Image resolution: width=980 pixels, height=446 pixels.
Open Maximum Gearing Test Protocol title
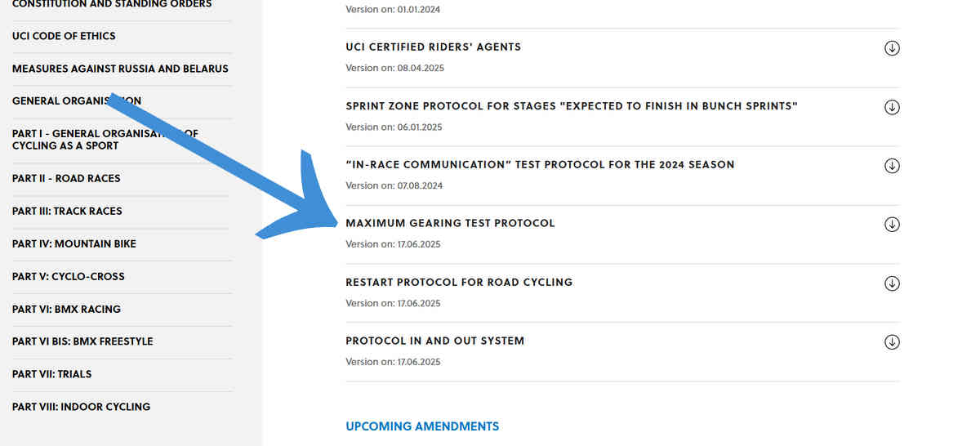[x=450, y=223]
